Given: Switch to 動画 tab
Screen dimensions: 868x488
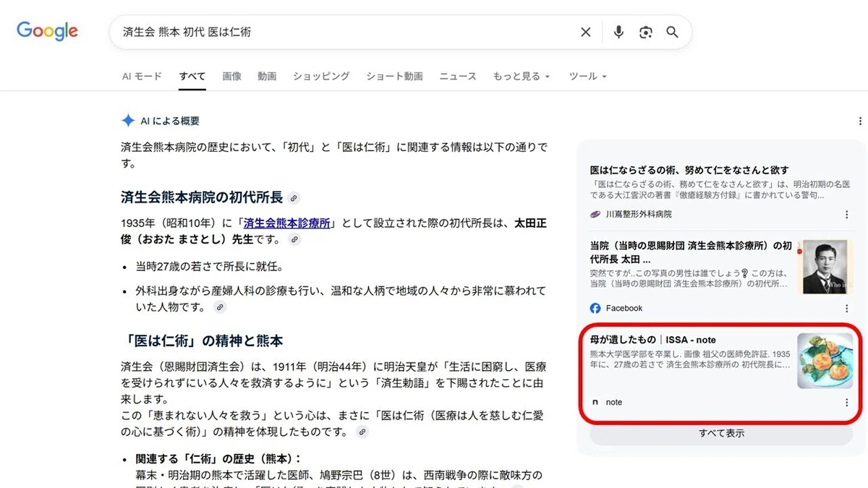Looking at the screenshot, I should click(267, 76).
